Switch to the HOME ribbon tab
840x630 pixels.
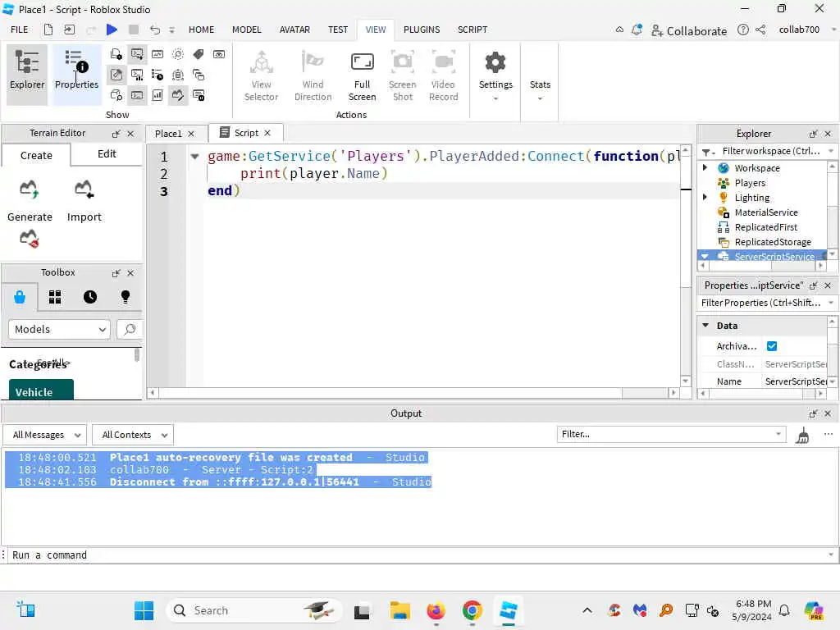click(x=201, y=30)
